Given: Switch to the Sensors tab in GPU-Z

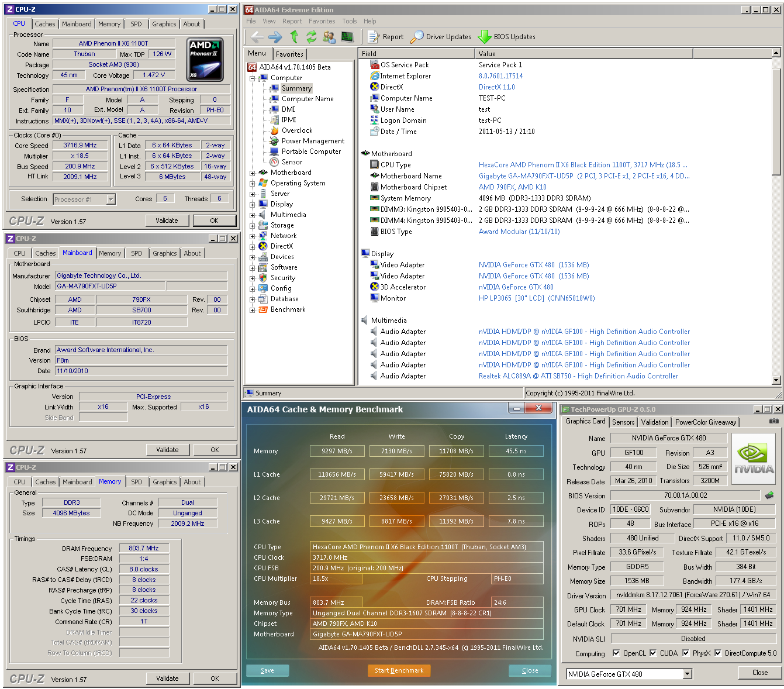Looking at the screenshot, I should click(x=623, y=422).
